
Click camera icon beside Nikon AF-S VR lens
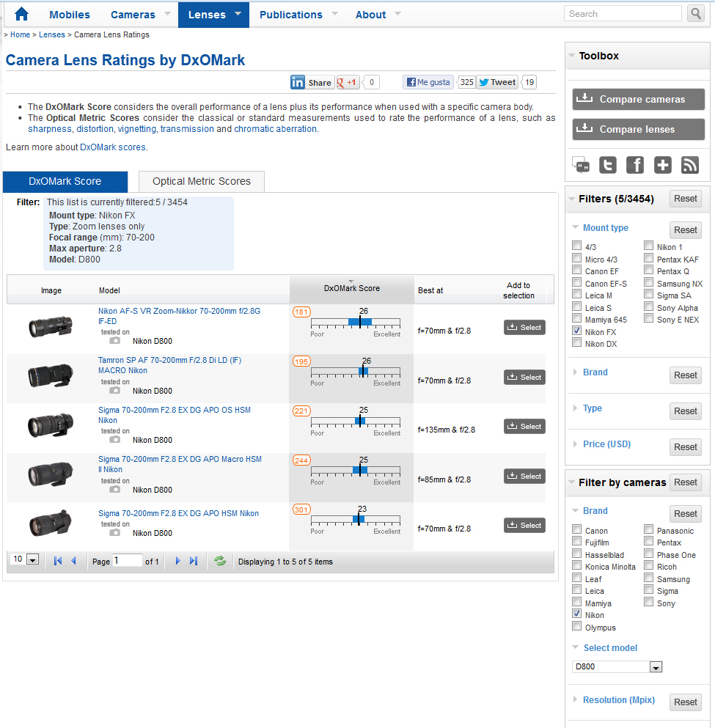coord(114,341)
